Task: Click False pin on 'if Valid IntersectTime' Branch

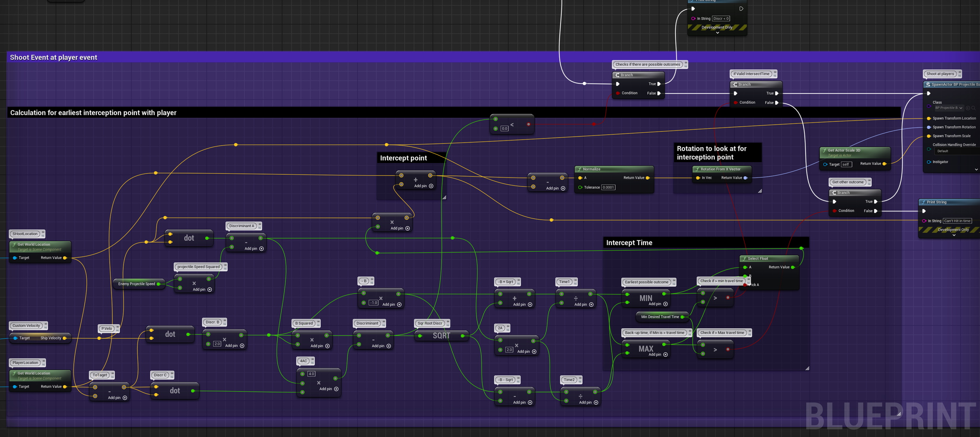Action: (777, 103)
